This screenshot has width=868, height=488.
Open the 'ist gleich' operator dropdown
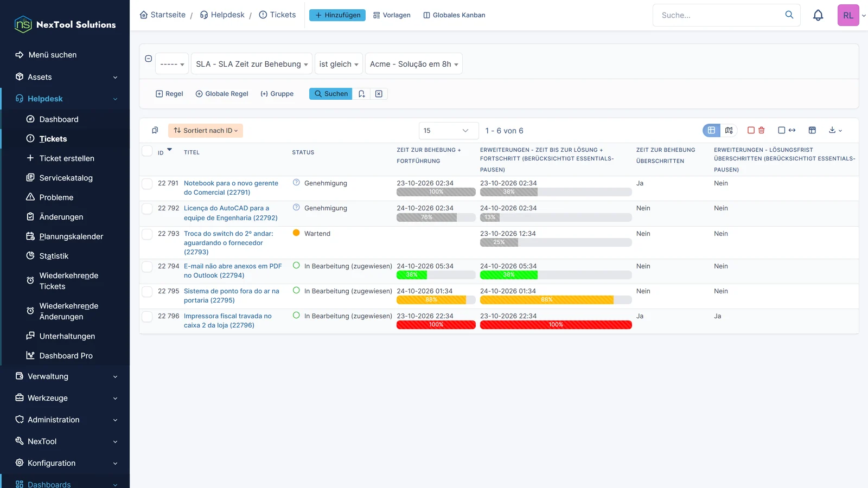tap(339, 64)
